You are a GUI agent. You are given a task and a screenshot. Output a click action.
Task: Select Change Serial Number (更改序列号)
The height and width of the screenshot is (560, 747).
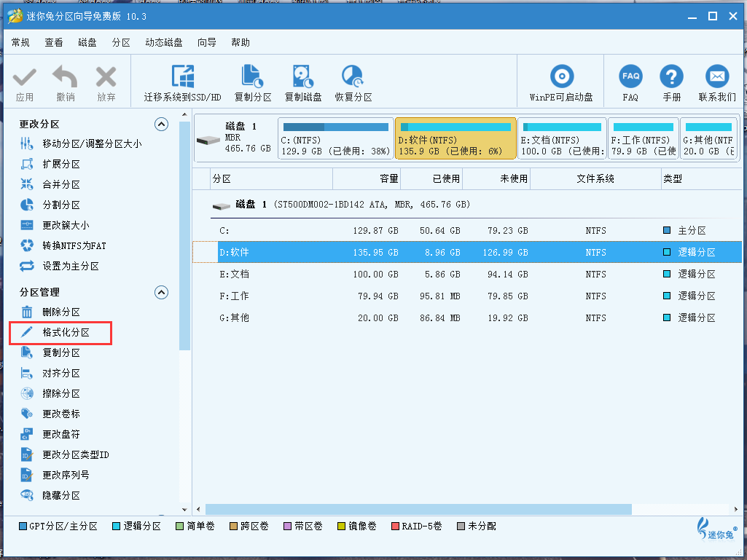[x=55, y=476]
